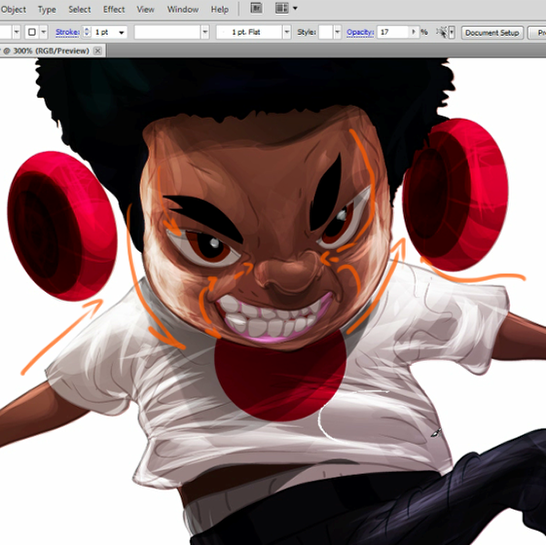Open the Effect menu

click(x=114, y=9)
